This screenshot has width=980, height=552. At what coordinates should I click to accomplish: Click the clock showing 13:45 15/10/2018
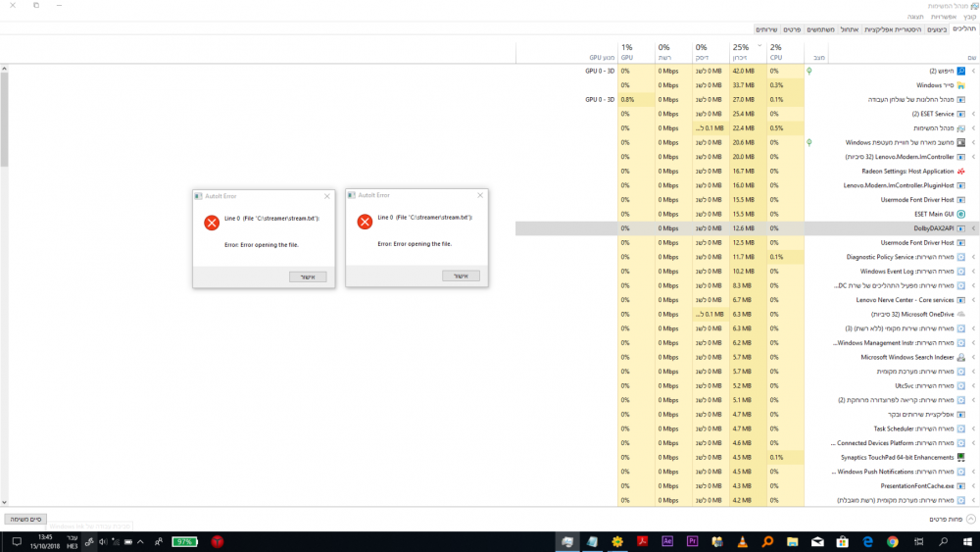click(x=44, y=542)
